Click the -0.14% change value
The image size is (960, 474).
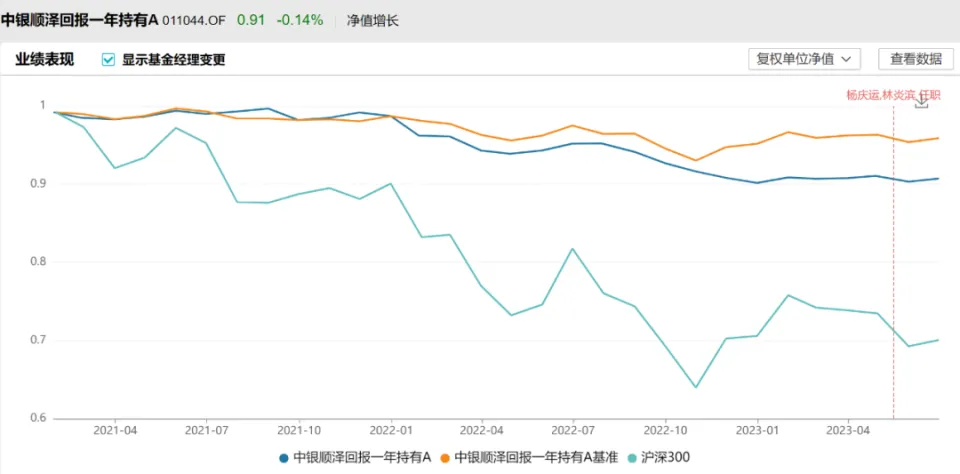tap(301, 20)
